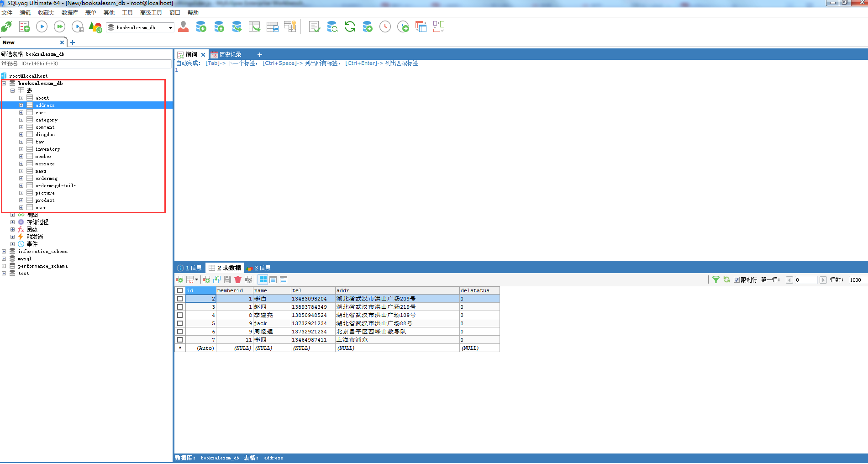Image resolution: width=868 pixels, height=464 pixels.
Task: Check the row checkbox for 李建亮
Action: tap(180, 315)
